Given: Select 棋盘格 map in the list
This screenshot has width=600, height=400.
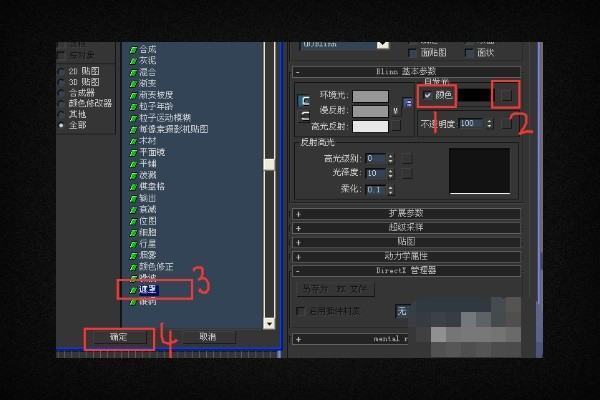Looking at the screenshot, I should (x=150, y=187).
